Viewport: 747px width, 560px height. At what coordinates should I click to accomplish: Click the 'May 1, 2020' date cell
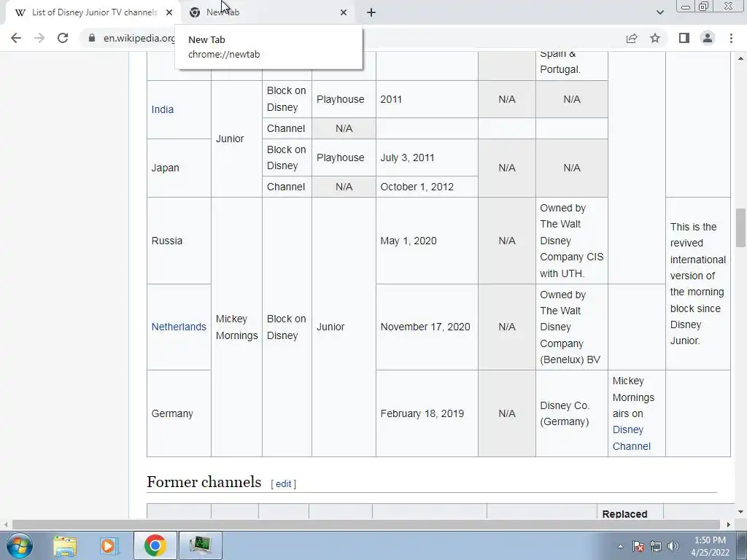click(427, 241)
